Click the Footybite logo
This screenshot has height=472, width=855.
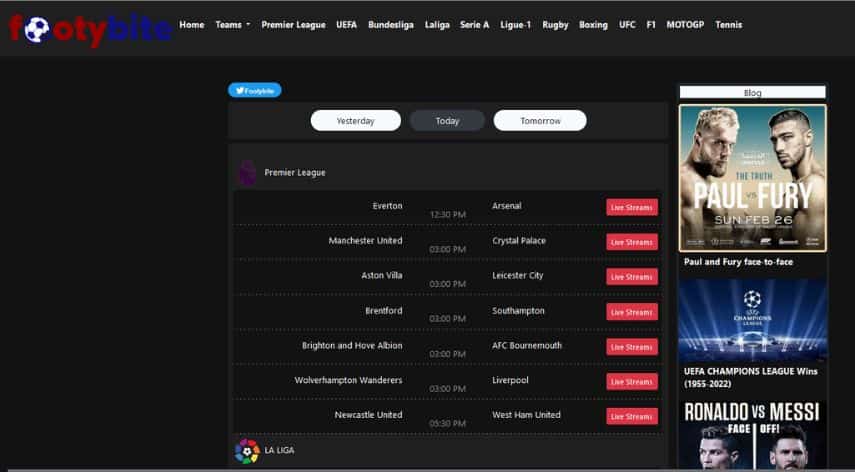tap(91, 29)
